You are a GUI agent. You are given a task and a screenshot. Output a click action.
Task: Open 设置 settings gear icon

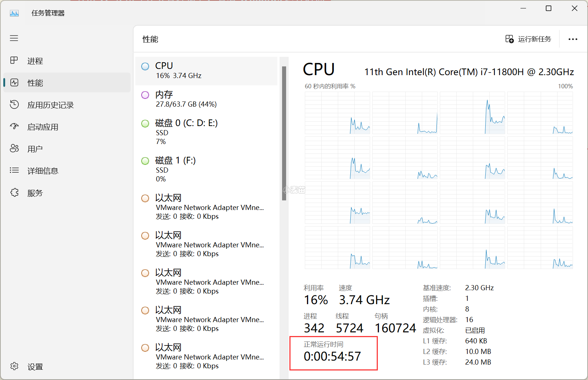click(14, 366)
